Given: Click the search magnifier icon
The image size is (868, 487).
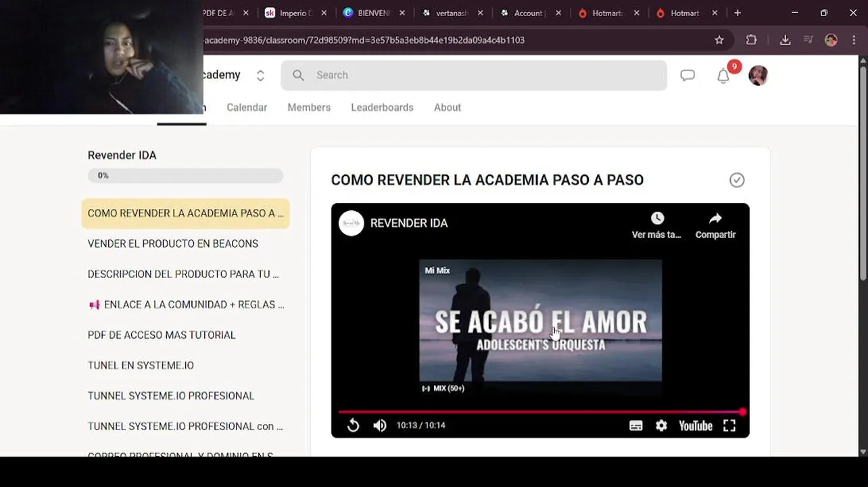Looking at the screenshot, I should point(298,75).
